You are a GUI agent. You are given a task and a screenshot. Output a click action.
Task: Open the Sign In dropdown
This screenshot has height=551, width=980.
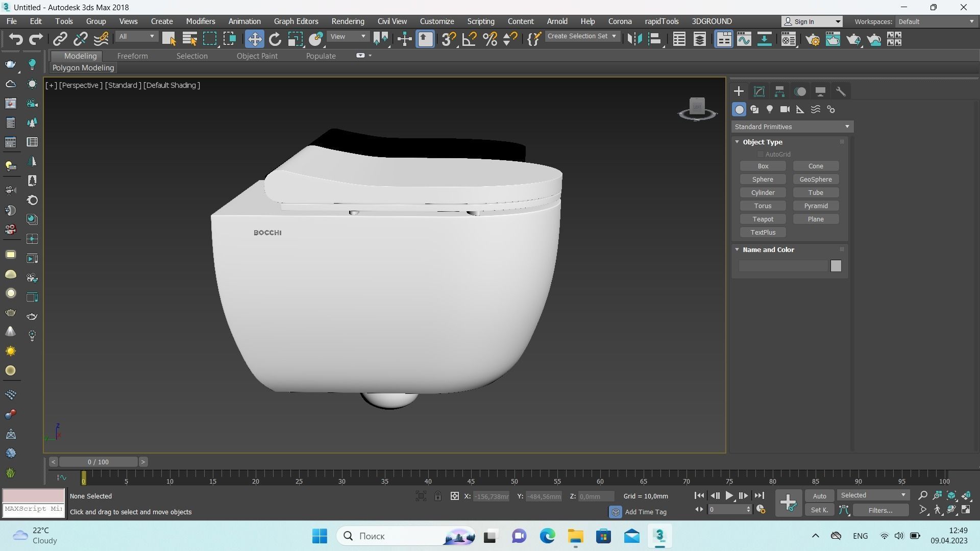pyautogui.click(x=812, y=21)
